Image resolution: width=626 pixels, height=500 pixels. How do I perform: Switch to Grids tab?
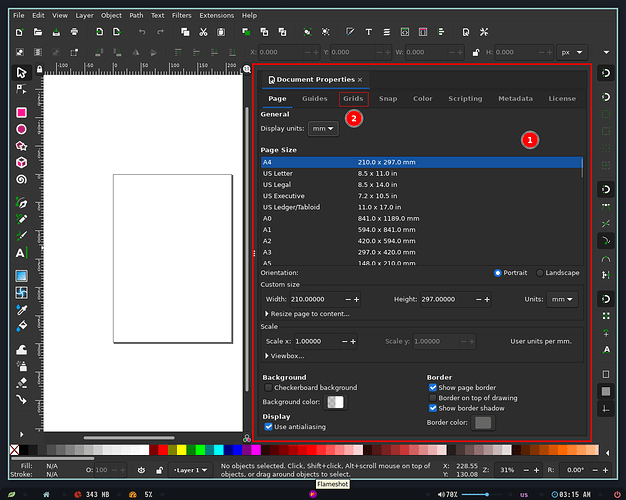(353, 99)
